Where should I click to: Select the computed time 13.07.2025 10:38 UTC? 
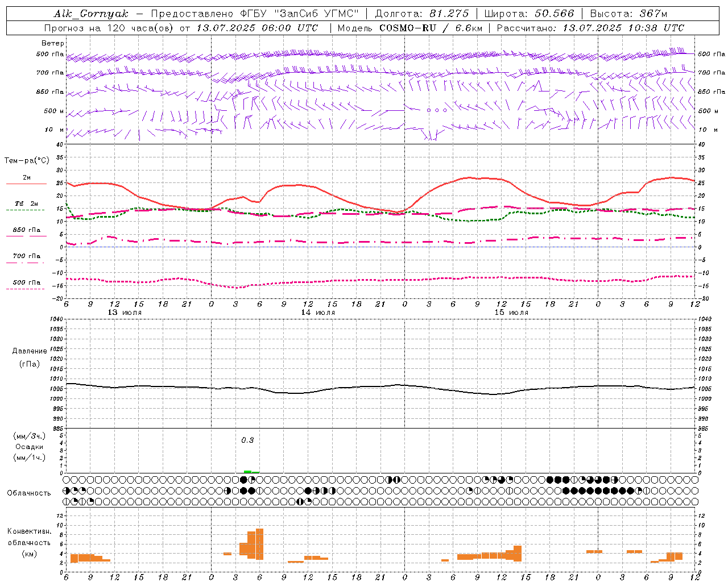[623, 28]
